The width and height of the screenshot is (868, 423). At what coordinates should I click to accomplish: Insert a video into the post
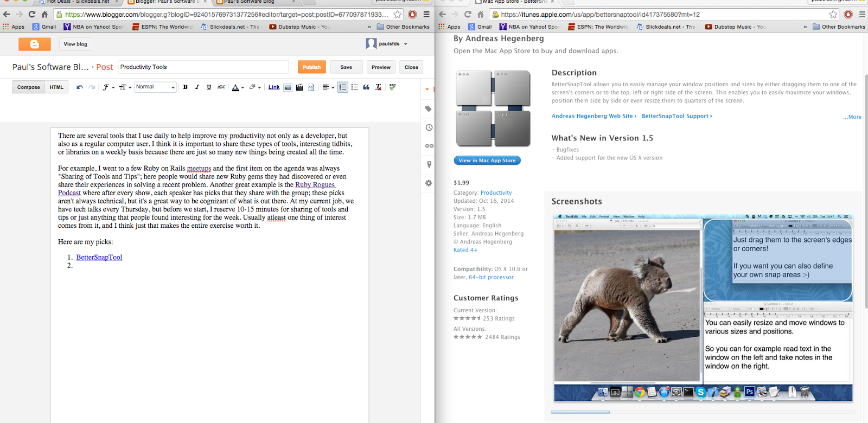[x=299, y=87]
